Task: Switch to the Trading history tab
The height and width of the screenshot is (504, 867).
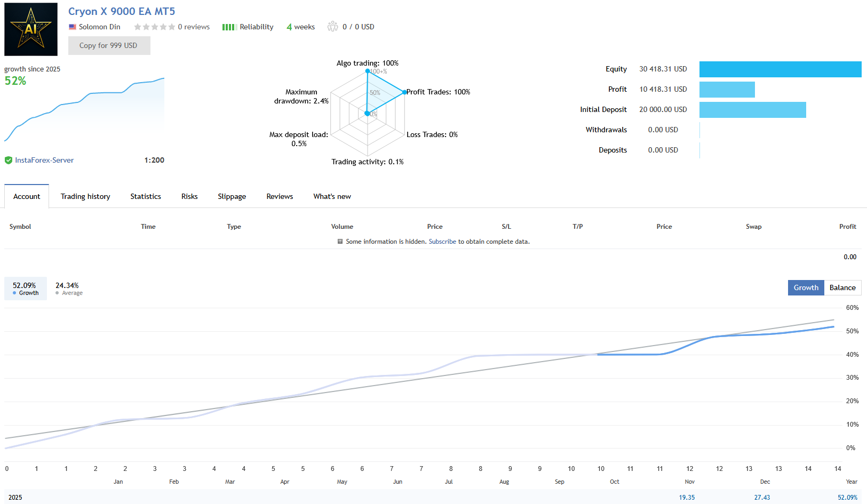Action: pos(85,196)
